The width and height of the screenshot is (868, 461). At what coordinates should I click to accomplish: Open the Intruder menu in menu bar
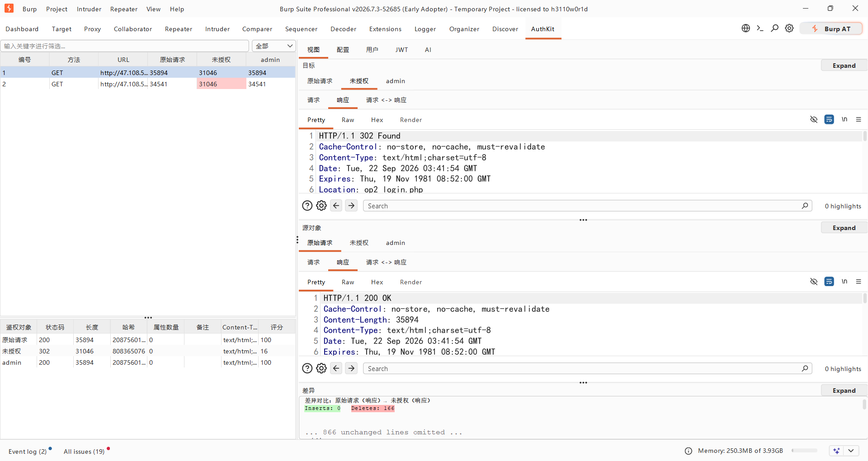point(89,9)
